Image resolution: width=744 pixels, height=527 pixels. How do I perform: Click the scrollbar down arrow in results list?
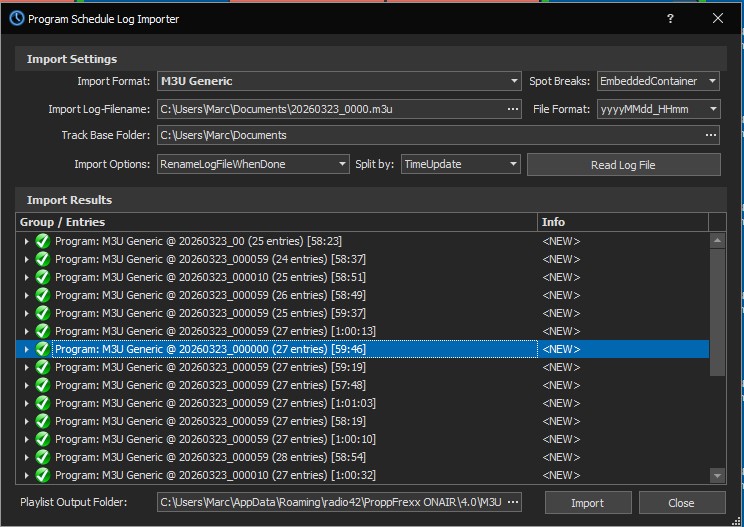coord(717,475)
